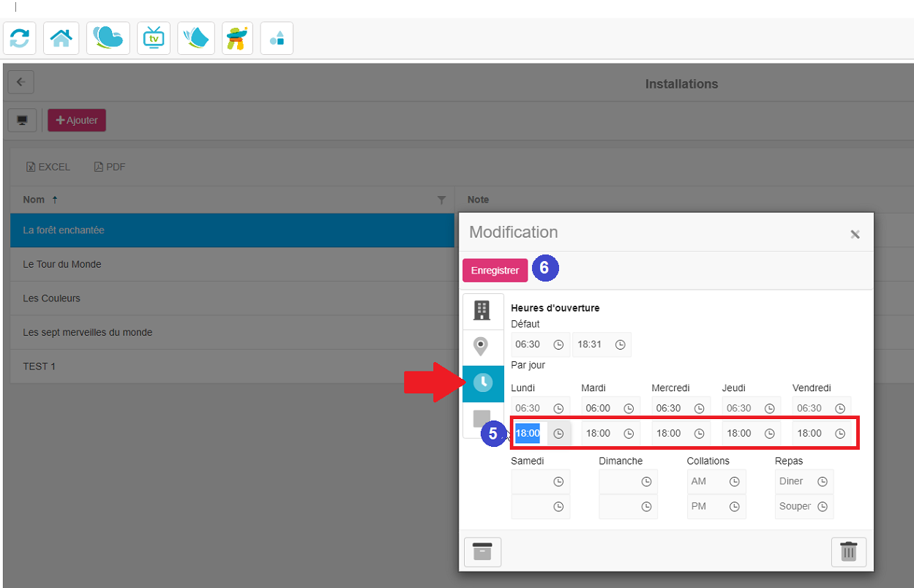The width and height of the screenshot is (914, 588).
Task: Click the monitor display icon button
Action: point(22,120)
